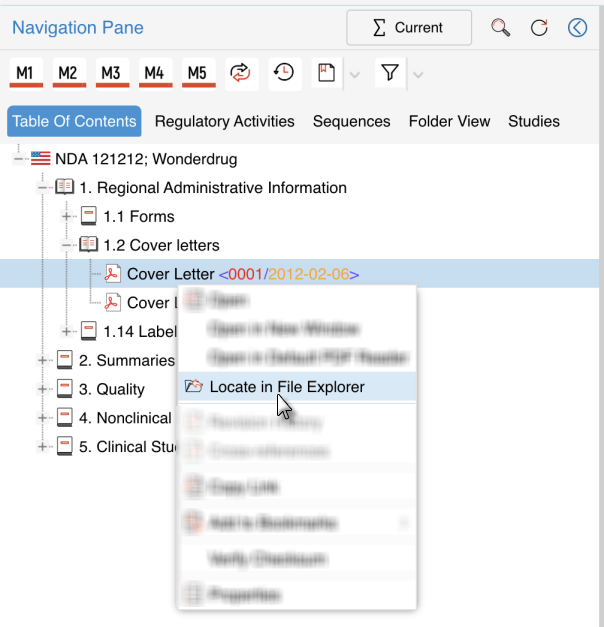The width and height of the screenshot is (604, 627).
Task: Switch to the Regulatory Activities tab
Action: pos(224,121)
